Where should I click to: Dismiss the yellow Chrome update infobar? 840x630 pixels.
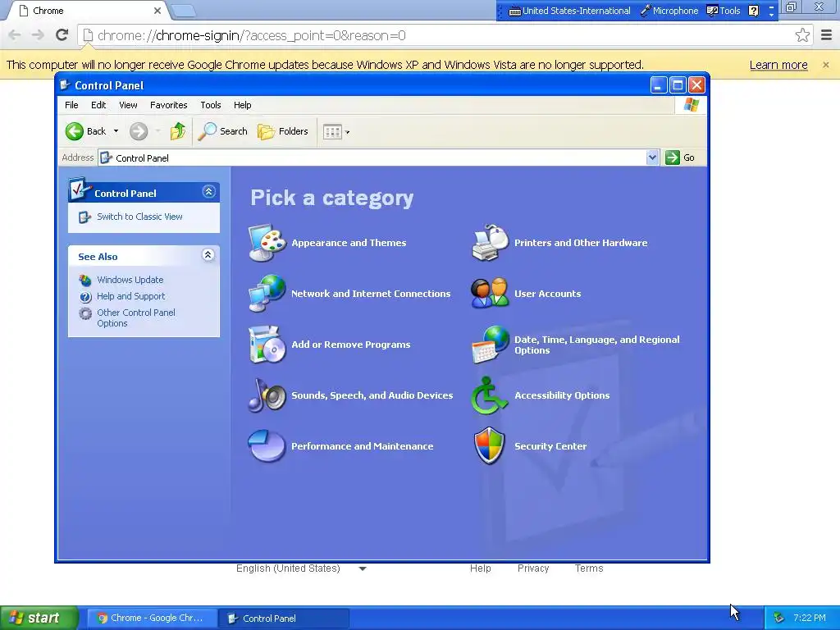pos(825,65)
